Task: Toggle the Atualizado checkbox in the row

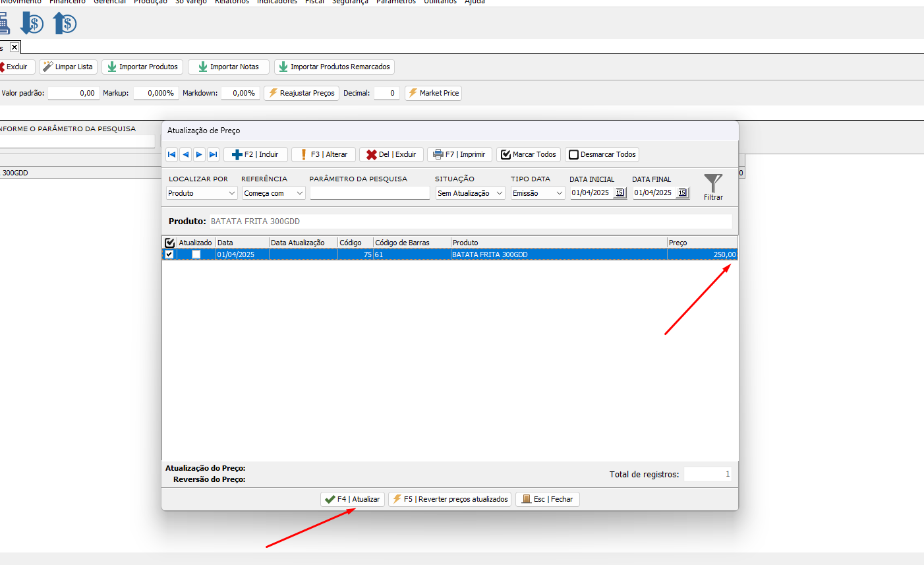Action: click(196, 254)
